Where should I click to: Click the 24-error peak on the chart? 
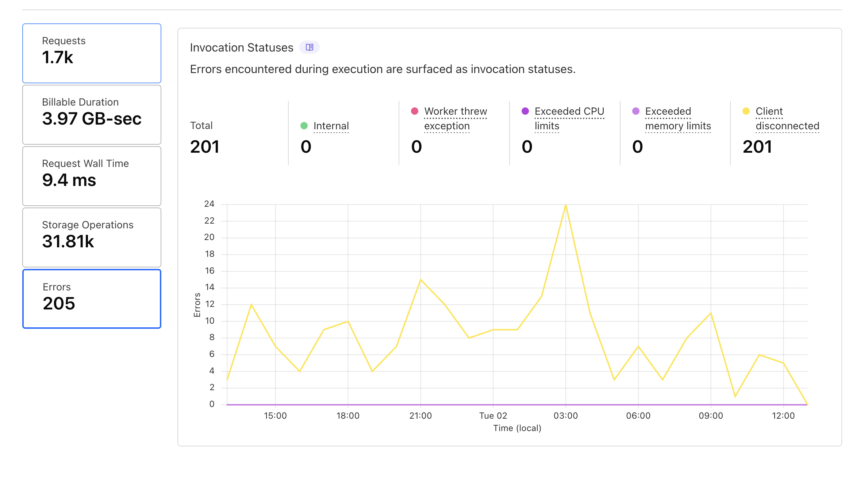click(565, 205)
